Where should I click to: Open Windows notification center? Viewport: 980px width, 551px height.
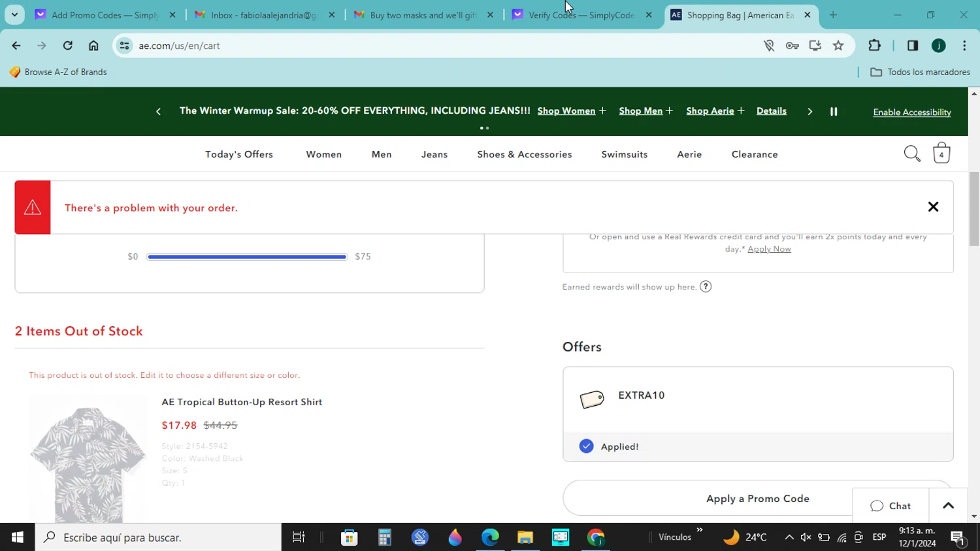click(x=958, y=538)
